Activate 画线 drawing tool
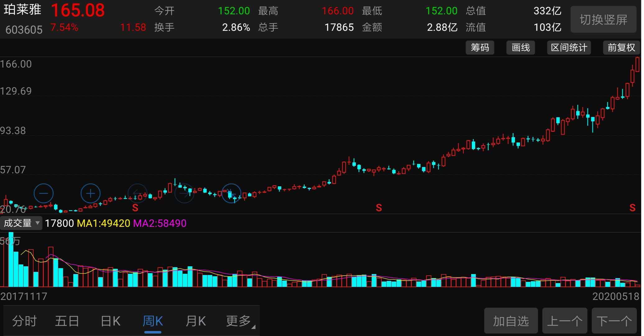644x336 pixels. pyautogui.click(x=521, y=48)
